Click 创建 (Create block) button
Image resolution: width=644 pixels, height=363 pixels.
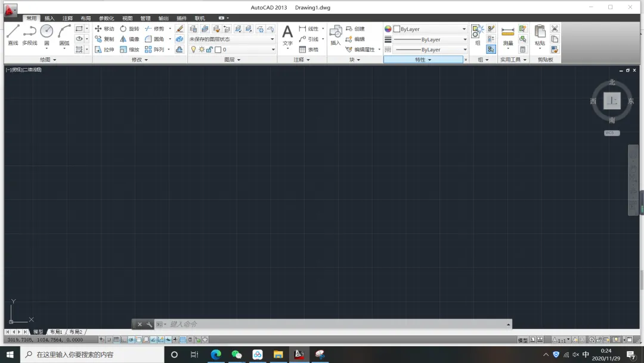pos(355,29)
